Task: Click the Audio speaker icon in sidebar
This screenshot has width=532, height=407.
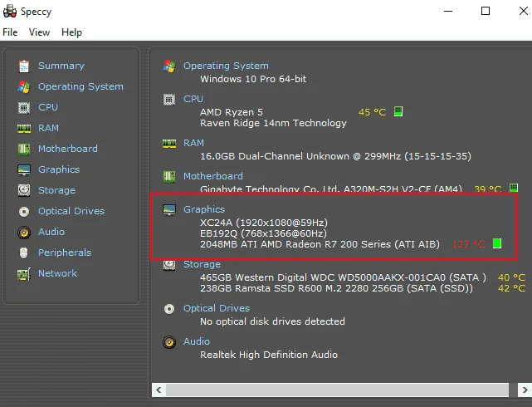Action: pos(24,233)
